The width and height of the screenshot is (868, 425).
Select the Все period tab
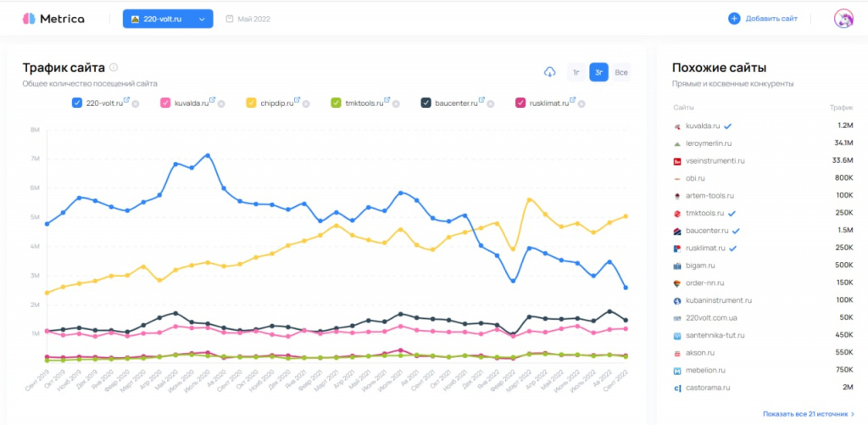pyautogui.click(x=621, y=72)
